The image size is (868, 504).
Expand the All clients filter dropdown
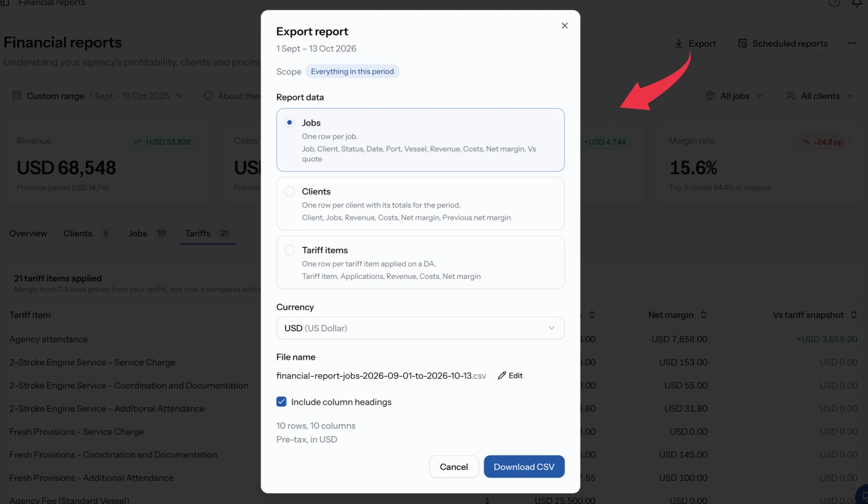pyautogui.click(x=820, y=96)
